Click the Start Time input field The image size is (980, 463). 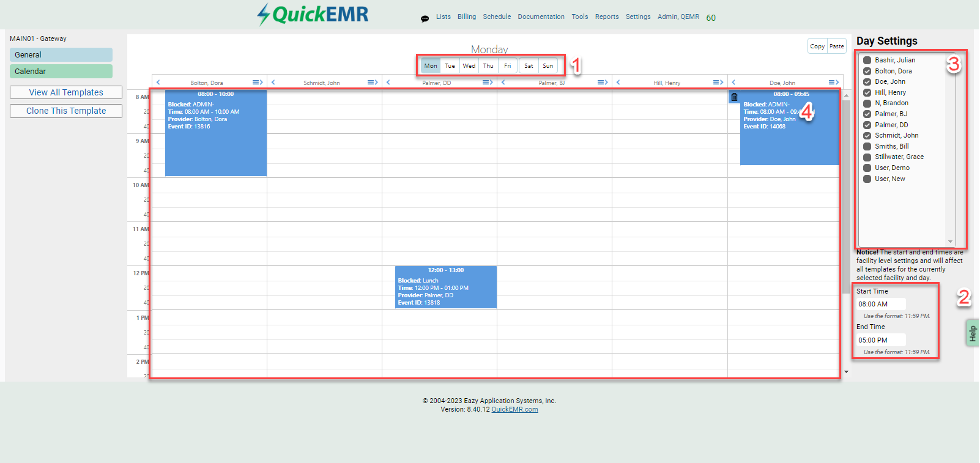click(x=881, y=304)
